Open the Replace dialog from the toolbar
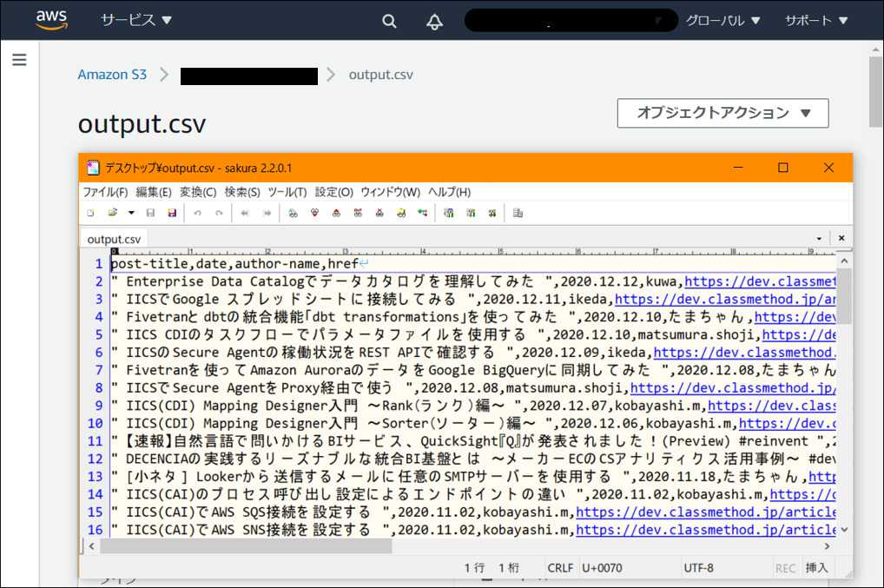 tap(358, 213)
